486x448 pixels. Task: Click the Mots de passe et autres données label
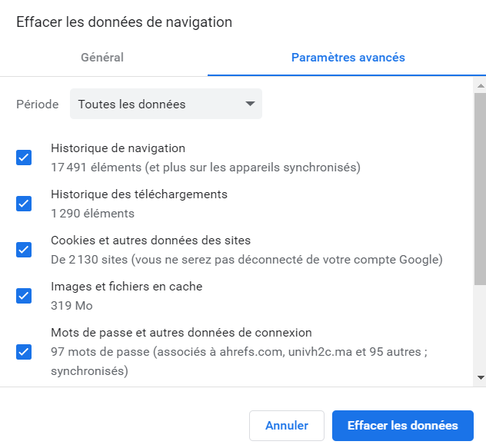coord(181,333)
